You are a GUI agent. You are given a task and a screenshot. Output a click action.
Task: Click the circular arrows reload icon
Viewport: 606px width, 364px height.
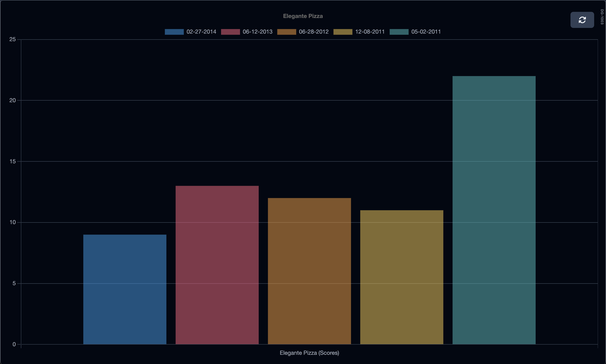pos(582,20)
